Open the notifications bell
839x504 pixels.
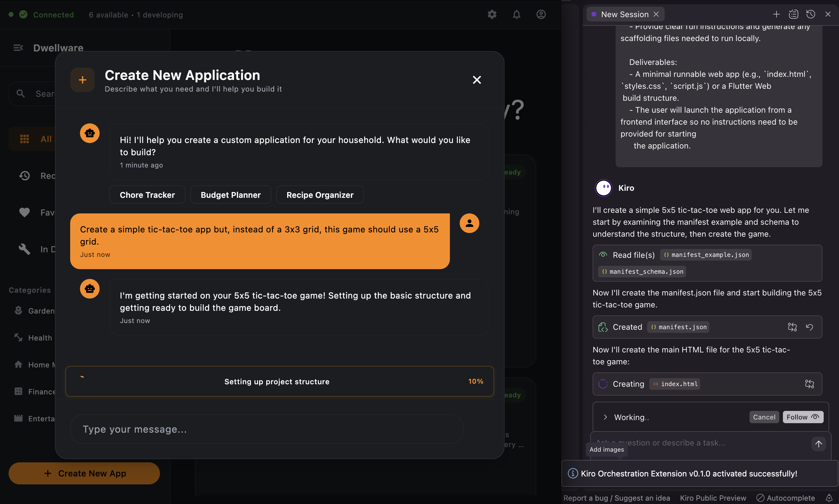coord(516,15)
